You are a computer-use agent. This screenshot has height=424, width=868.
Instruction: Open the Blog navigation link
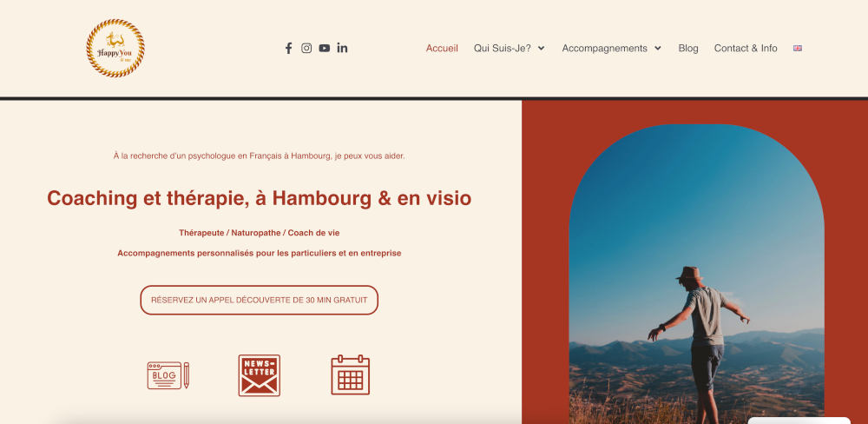pyautogui.click(x=688, y=48)
